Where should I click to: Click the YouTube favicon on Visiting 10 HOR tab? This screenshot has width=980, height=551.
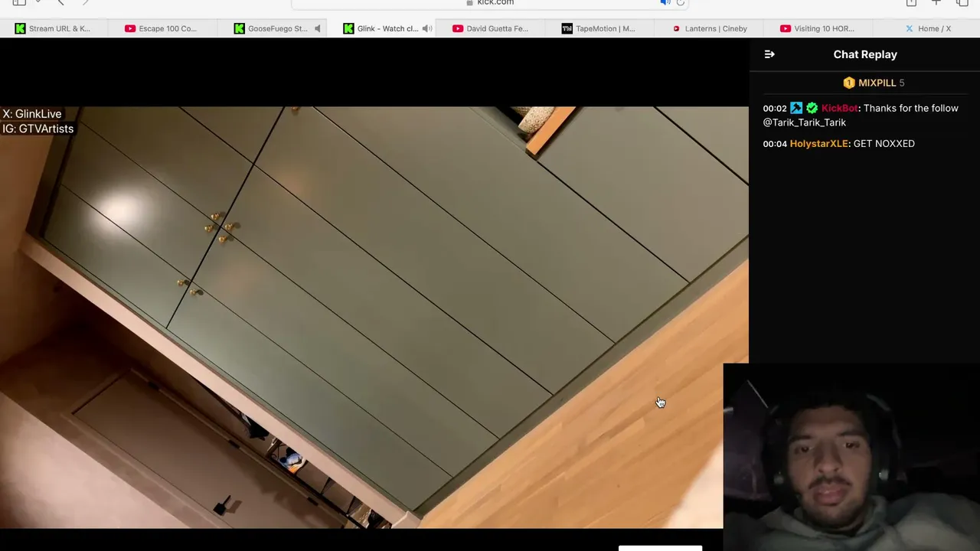pos(786,28)
